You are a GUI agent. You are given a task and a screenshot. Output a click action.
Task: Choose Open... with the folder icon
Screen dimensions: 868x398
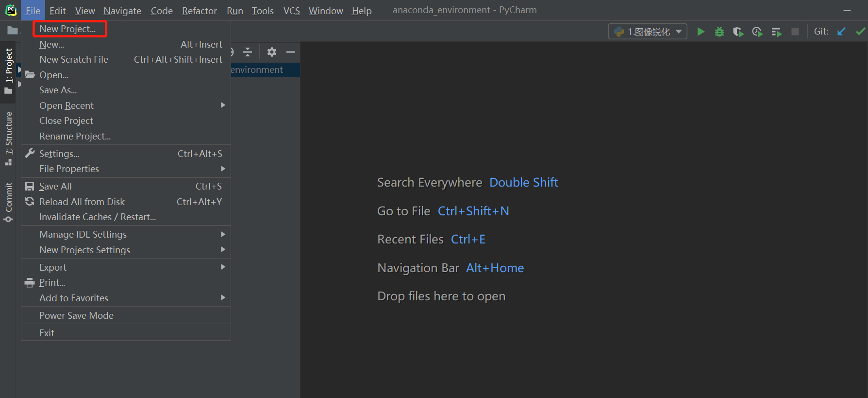coord(126,75)
